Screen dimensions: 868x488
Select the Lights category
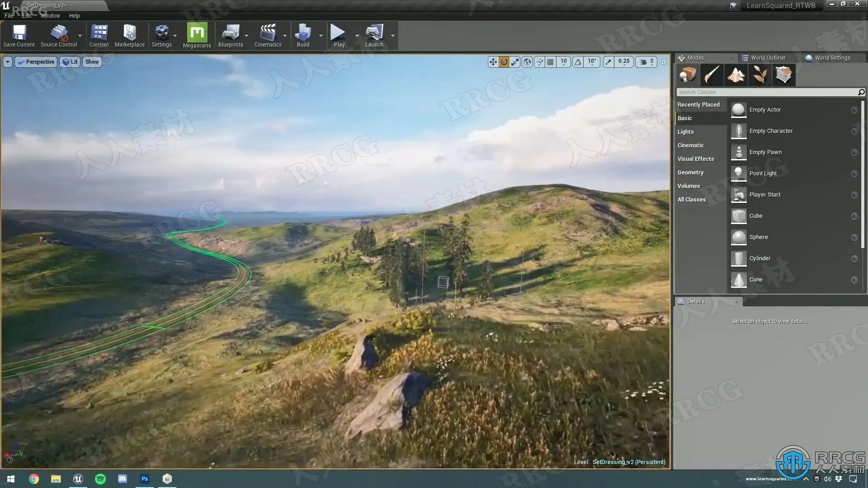click(x=685, y=131)
